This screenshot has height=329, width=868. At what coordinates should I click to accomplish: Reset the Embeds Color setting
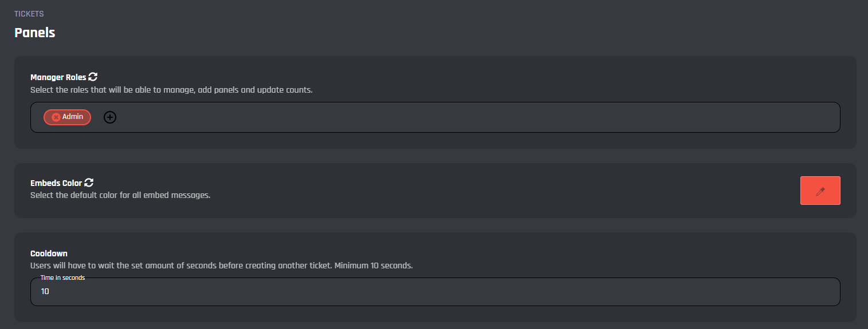[x=89, y=183]
